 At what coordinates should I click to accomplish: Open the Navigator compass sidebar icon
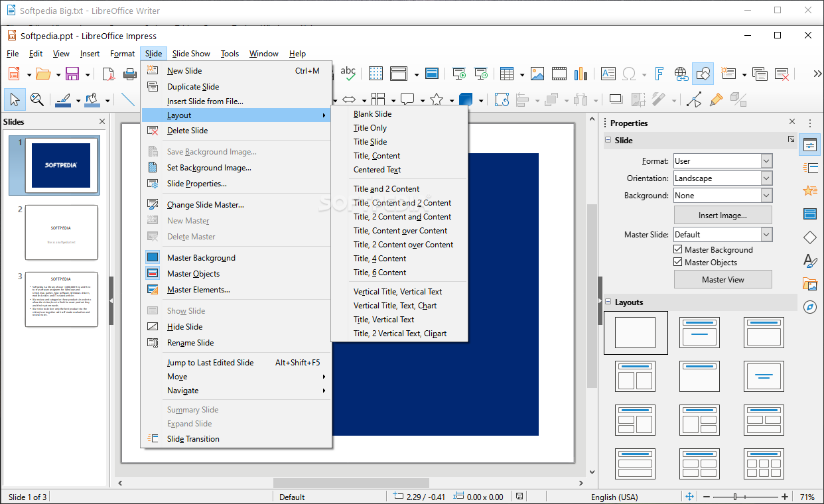(809, 307)
